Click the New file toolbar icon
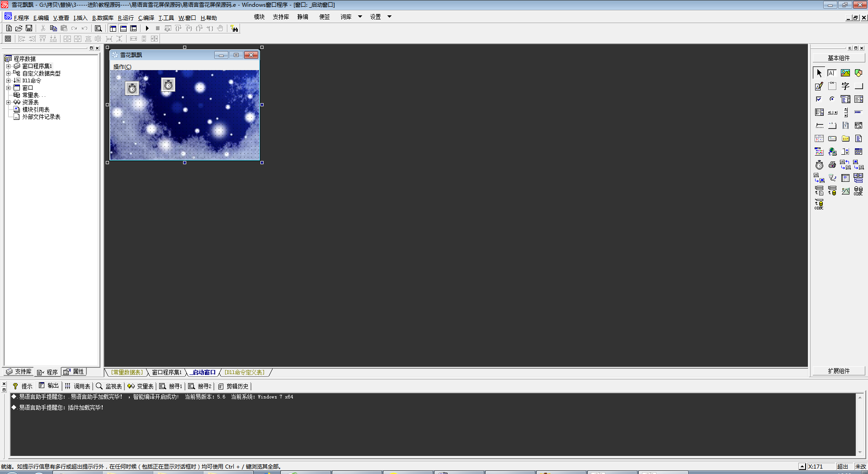 (x=9, y=28)
